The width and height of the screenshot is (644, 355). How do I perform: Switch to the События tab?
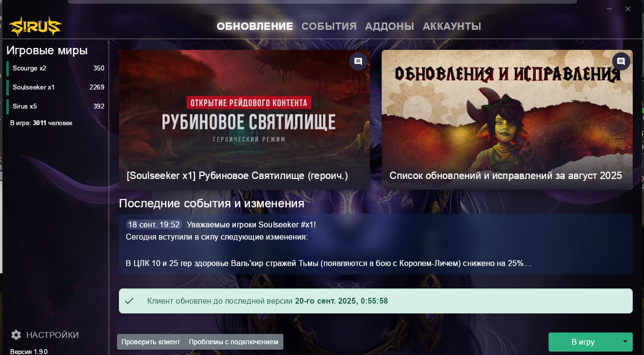[329, 26]
